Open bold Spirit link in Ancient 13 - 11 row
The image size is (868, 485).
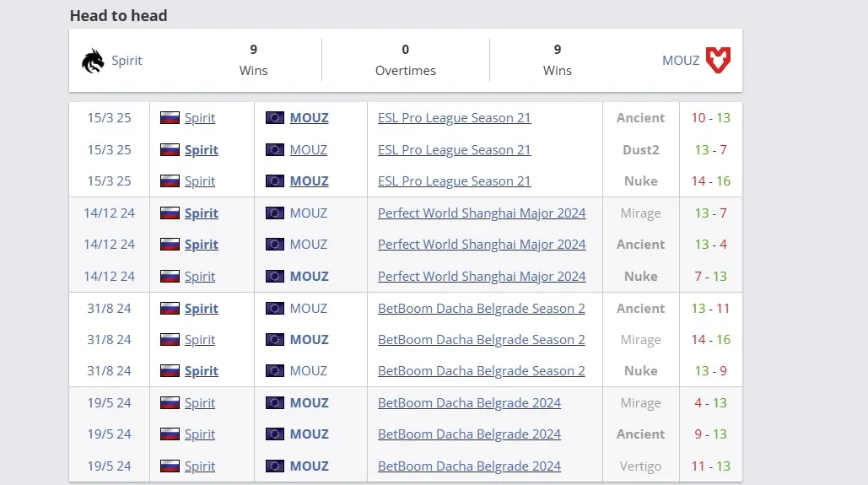click(202, 309)
